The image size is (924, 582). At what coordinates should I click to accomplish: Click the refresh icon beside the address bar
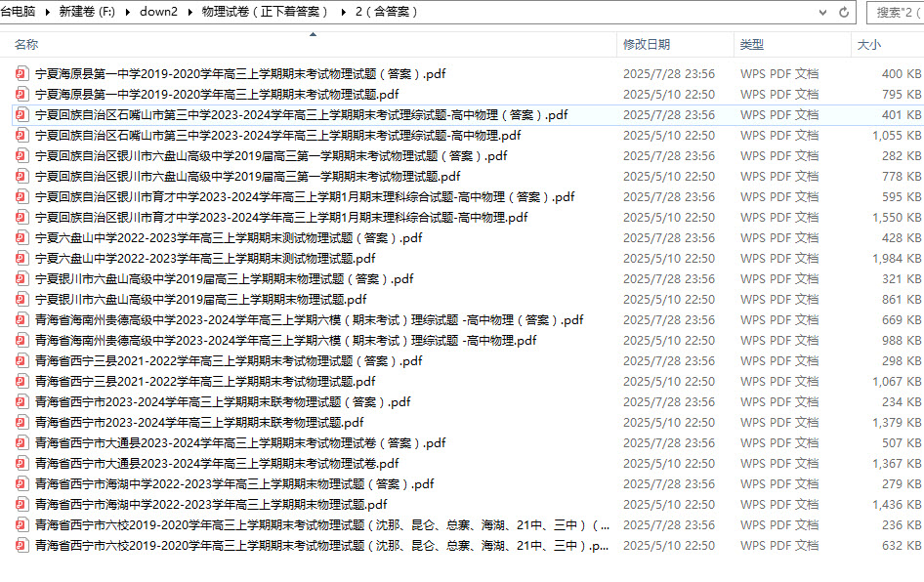click(844, 12)
